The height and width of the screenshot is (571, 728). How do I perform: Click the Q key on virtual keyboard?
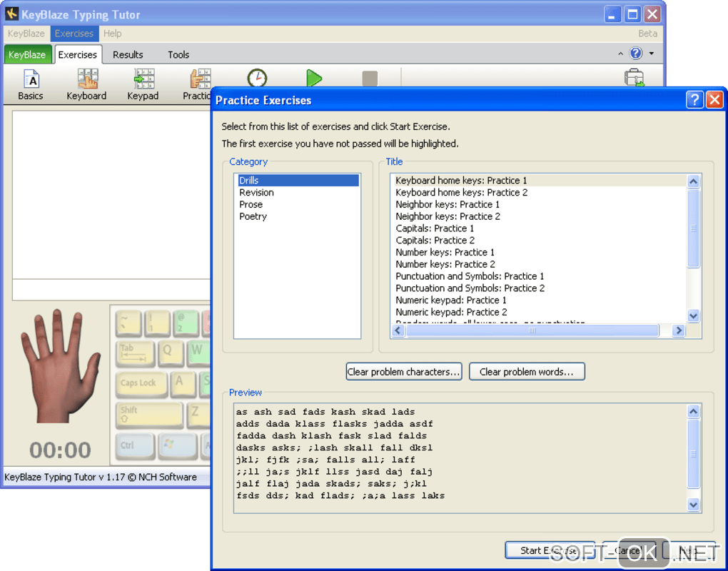tap(170, 353)
